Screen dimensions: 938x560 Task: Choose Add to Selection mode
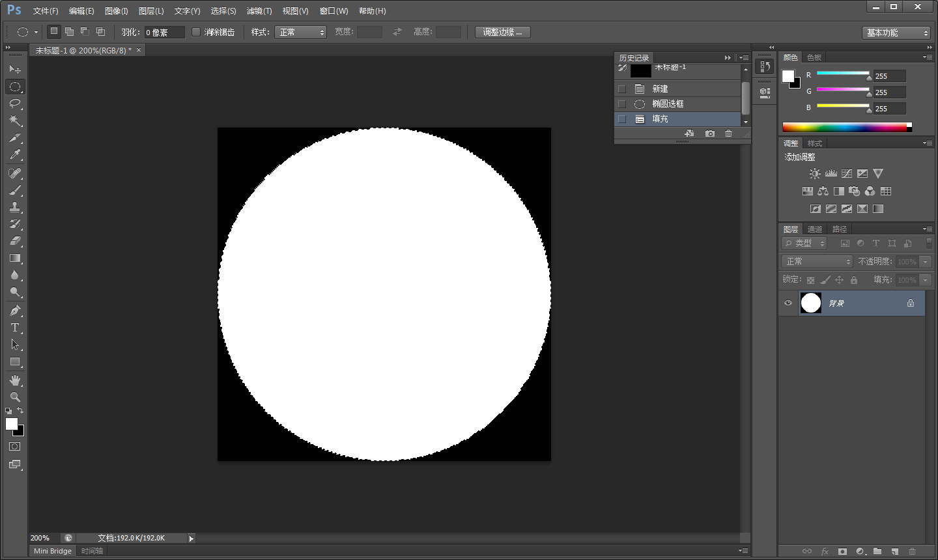click(x=69, y=31)
